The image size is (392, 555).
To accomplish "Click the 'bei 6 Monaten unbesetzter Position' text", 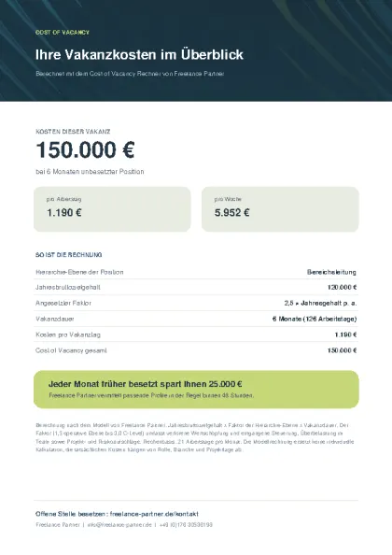I will click(90, 171).
